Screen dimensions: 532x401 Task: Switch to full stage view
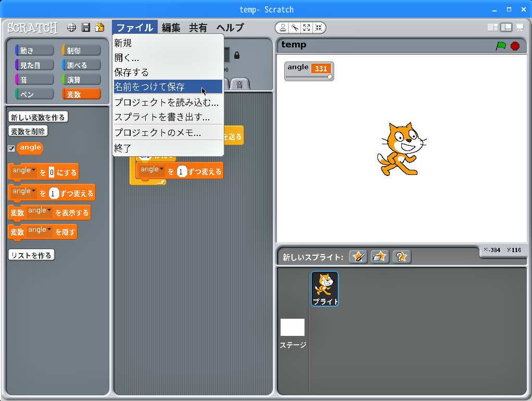click(506, 28)
